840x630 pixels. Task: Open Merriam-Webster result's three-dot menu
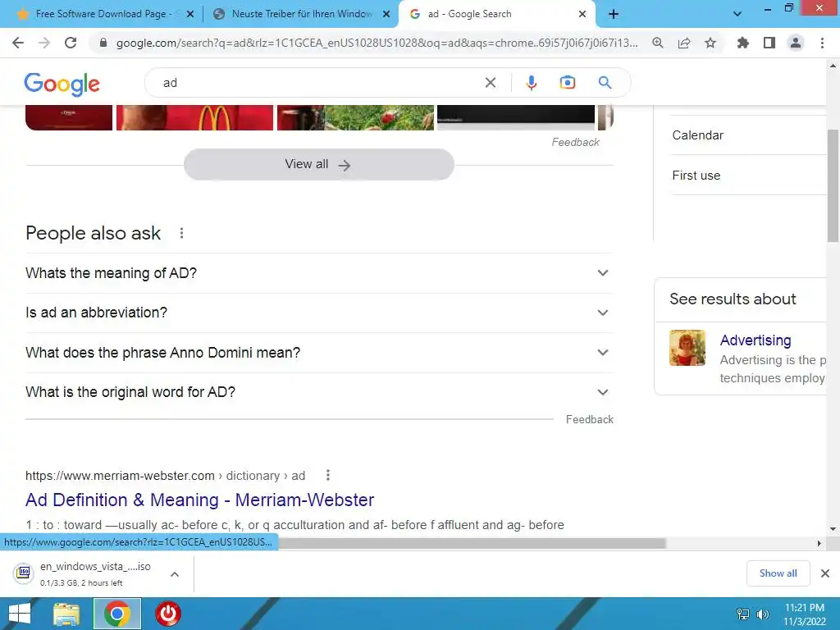[x=328, y=475]
